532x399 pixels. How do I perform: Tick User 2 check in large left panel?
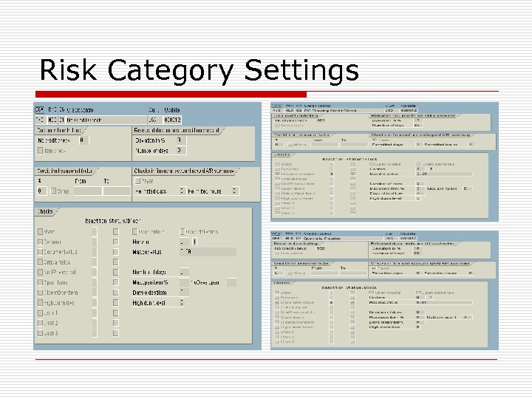click(41, 323)
